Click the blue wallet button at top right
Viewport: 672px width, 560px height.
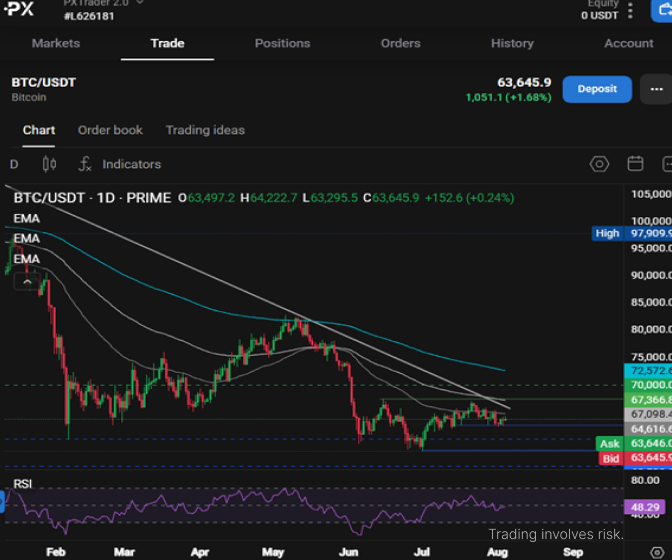(x=662, y=10)
